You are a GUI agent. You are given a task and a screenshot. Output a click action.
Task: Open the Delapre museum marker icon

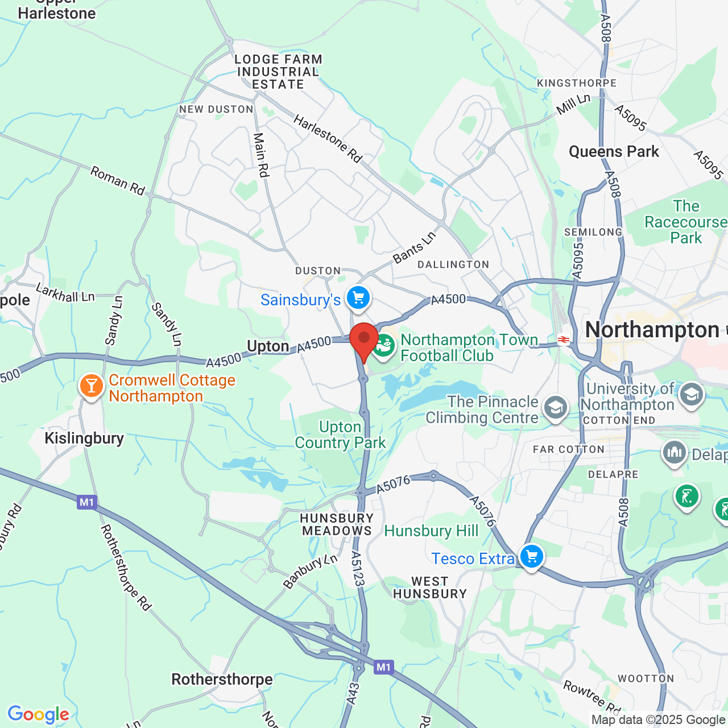pyautogui.click(x=675, y=453)
